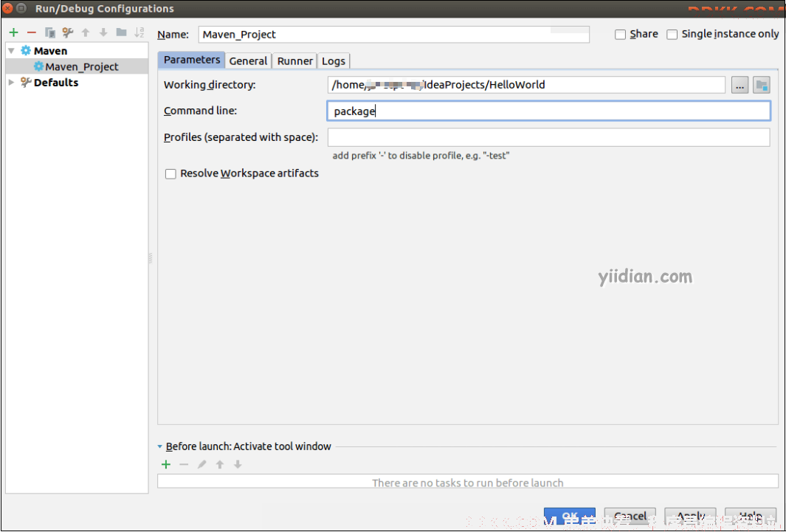The width and height of the screenshot is (786, 532).
Task: Click the Help button
Action: [x=751, y=517]
